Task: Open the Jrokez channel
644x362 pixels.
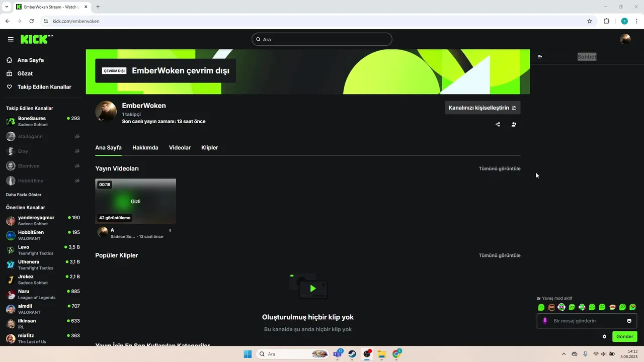Action: (43, 280)
